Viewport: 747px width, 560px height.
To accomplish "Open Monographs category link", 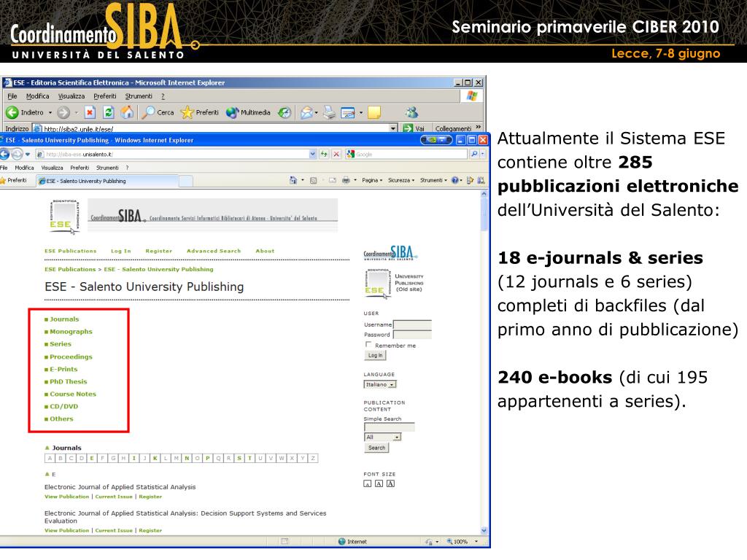I will pos(71,332).
